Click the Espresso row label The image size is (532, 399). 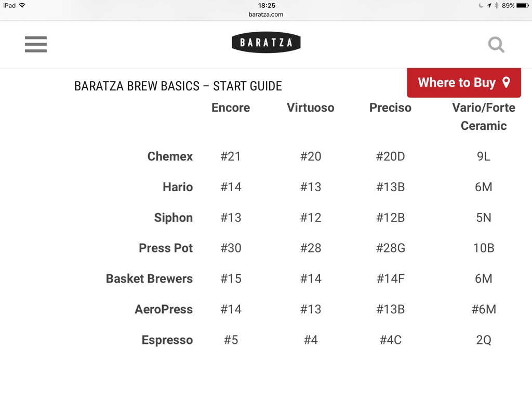pos(167,340)
